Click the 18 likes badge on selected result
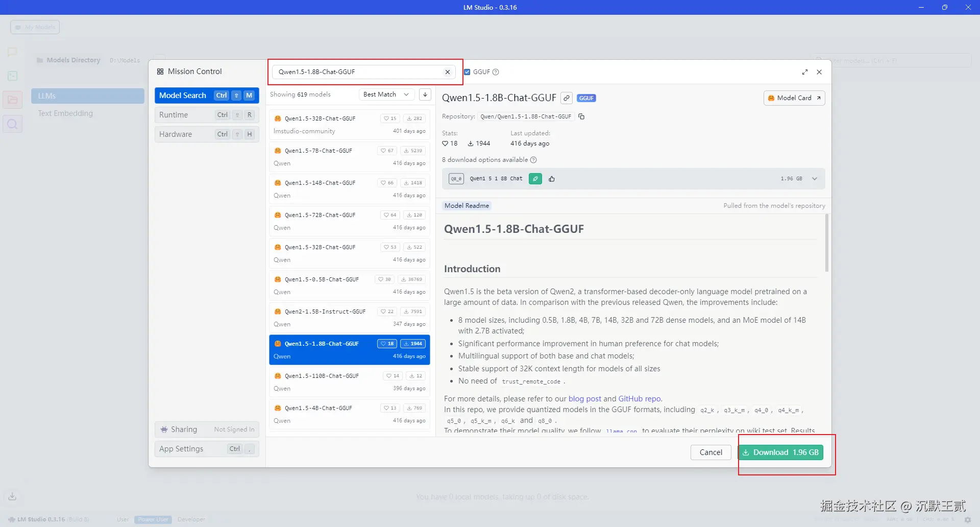 click(x=387, y=344)
